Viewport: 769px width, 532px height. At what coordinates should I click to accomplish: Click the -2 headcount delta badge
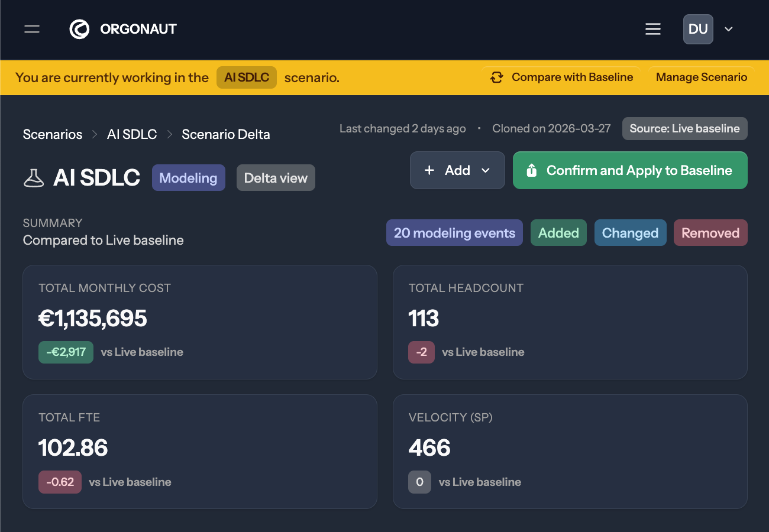coord(421,352)
